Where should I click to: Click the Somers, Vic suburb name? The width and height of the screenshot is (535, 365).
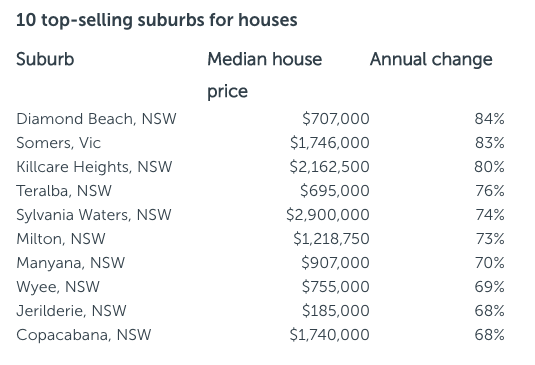[x=58, y=143]
